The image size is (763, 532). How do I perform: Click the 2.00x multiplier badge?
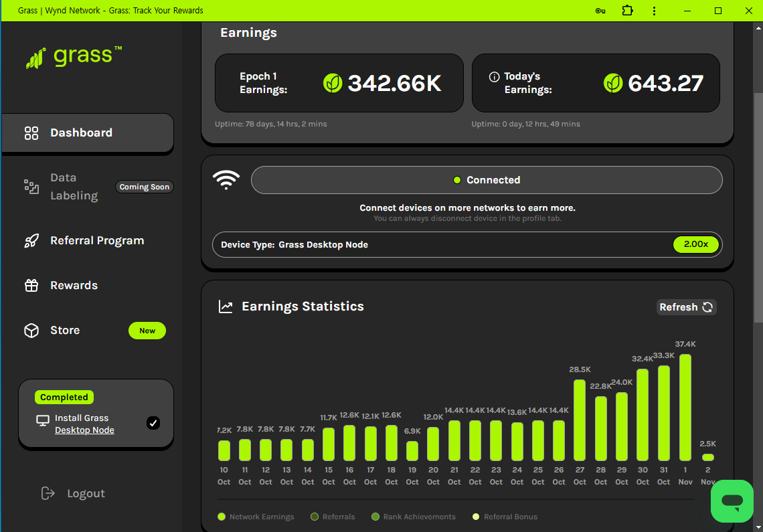[x=696, y=244]
